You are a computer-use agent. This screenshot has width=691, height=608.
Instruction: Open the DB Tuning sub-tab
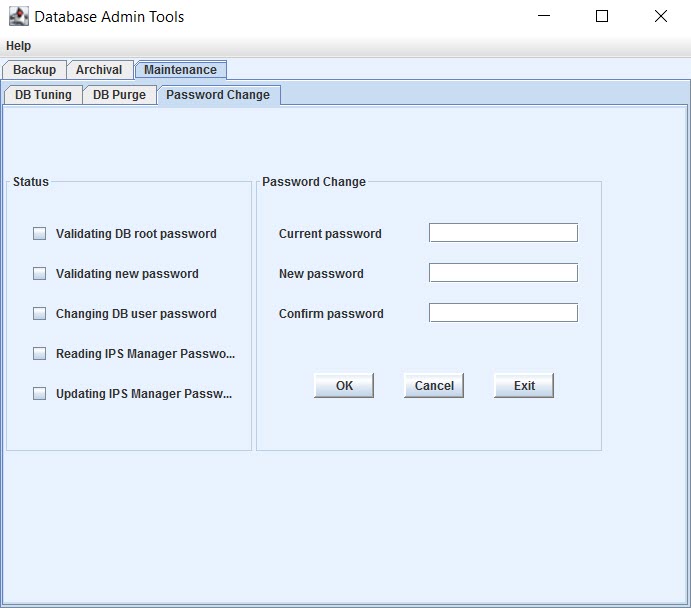coord(43,95)
